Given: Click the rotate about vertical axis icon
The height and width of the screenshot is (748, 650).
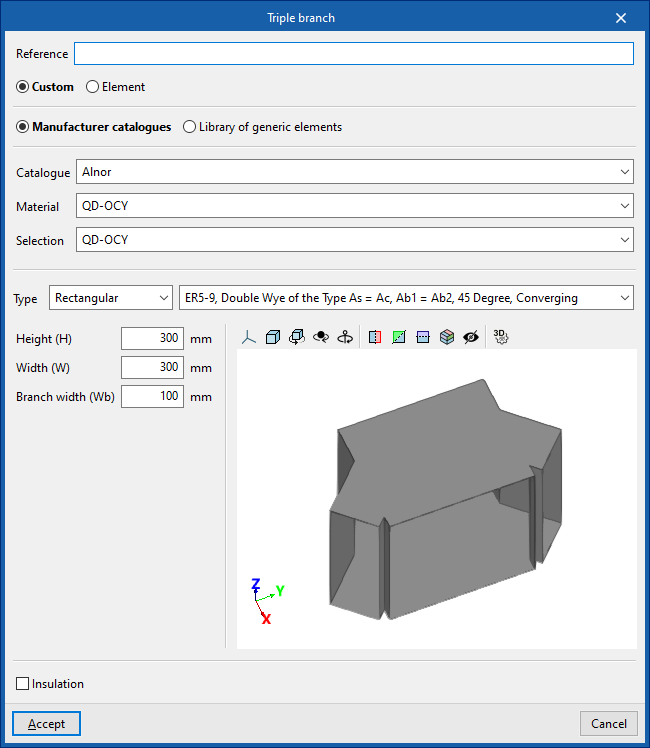Looking at the screenshot, I should [345, 338].
